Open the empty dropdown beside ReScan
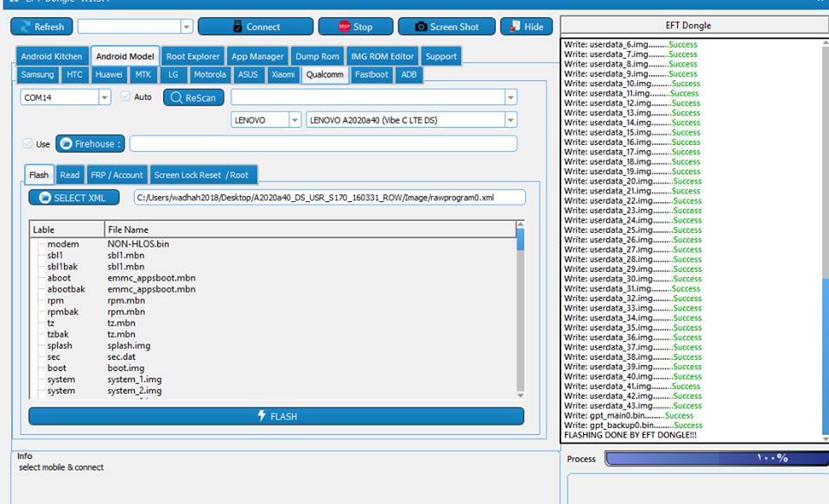 [x=510, y=98]
